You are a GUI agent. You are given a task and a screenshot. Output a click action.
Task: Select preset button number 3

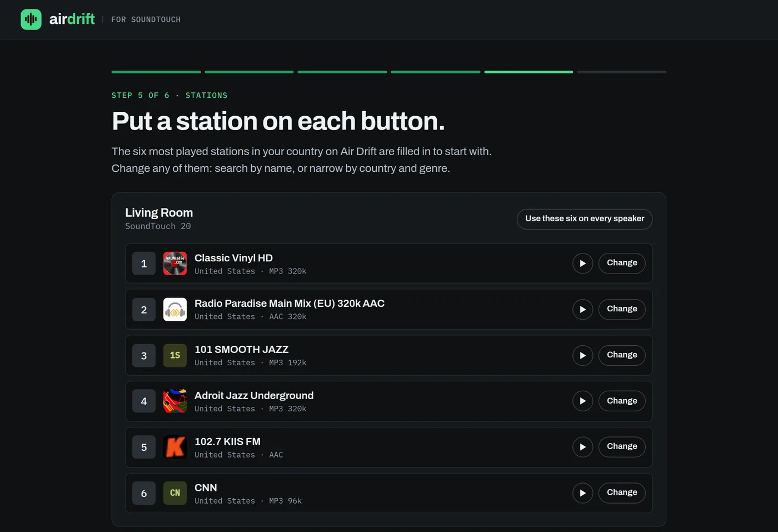[144, 356]
